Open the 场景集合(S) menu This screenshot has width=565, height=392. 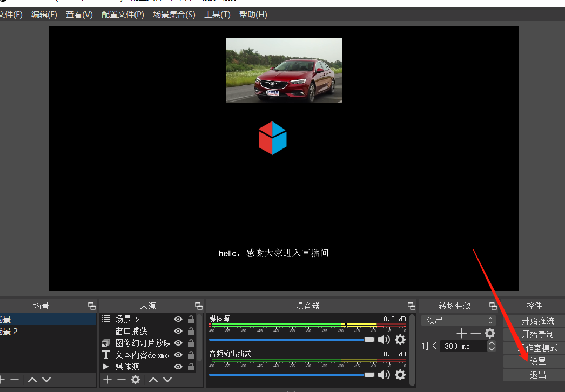(x=174, y=15)
